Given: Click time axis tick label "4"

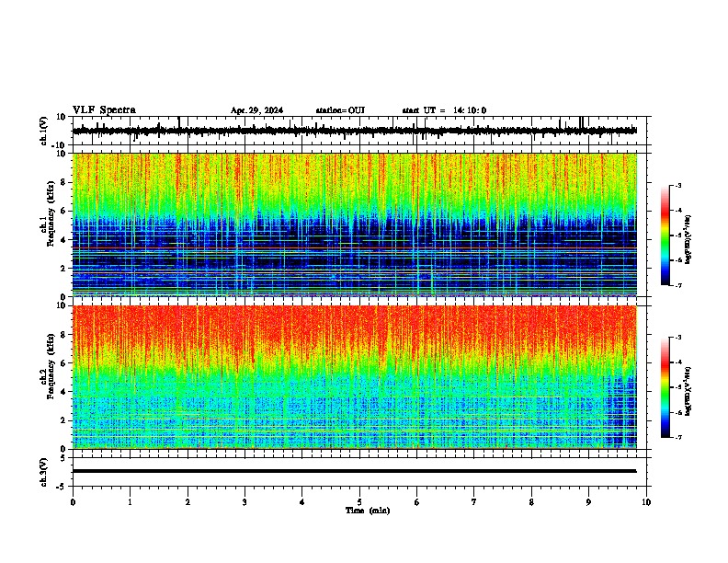Looking at the screenshot, I should [x=302, y=502].
